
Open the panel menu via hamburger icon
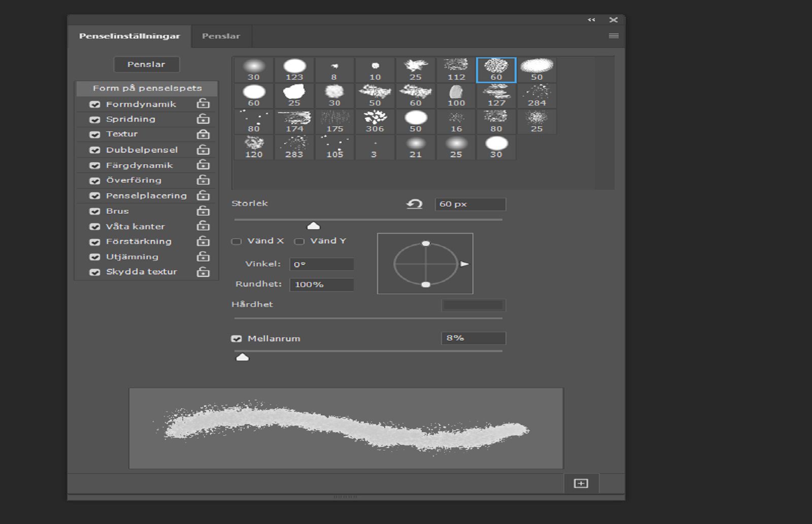pyautogui.click(x=614, y=36)
